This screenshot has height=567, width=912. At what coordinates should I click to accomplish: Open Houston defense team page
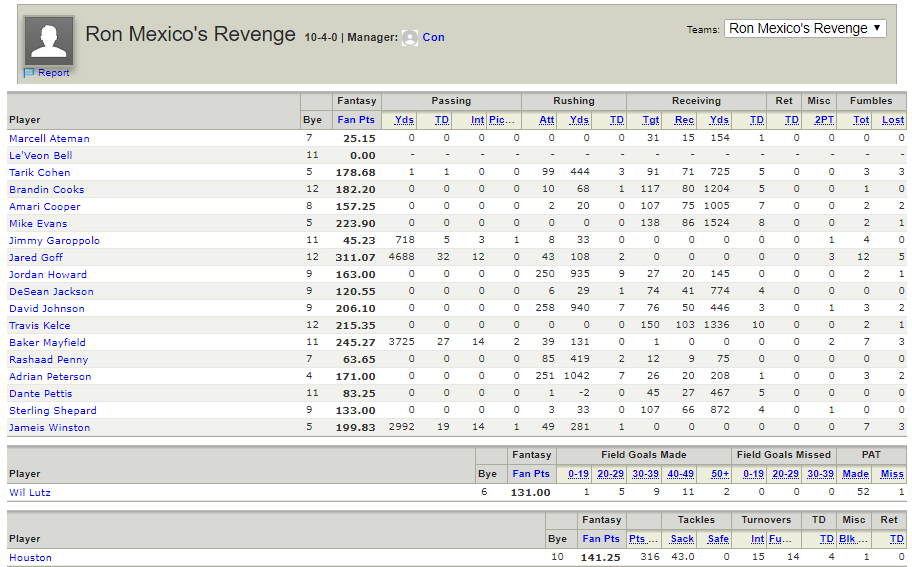point(30,557)
